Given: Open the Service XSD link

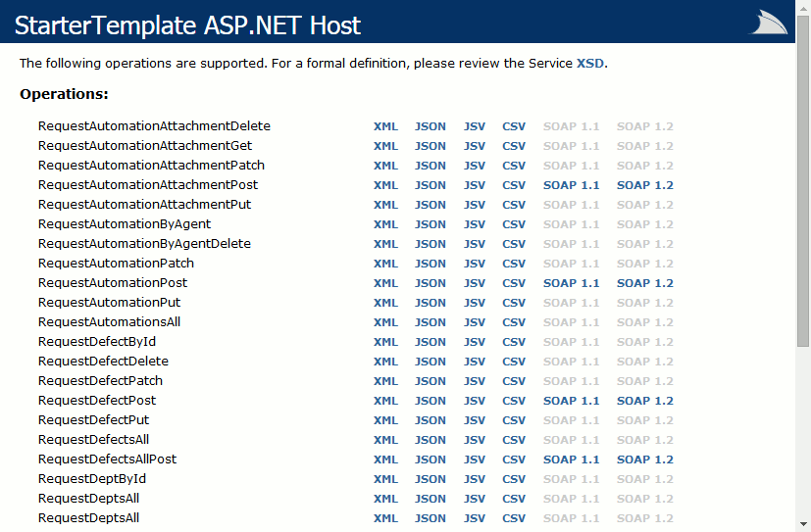Looking at the screenshot, I should coord(589,64).
